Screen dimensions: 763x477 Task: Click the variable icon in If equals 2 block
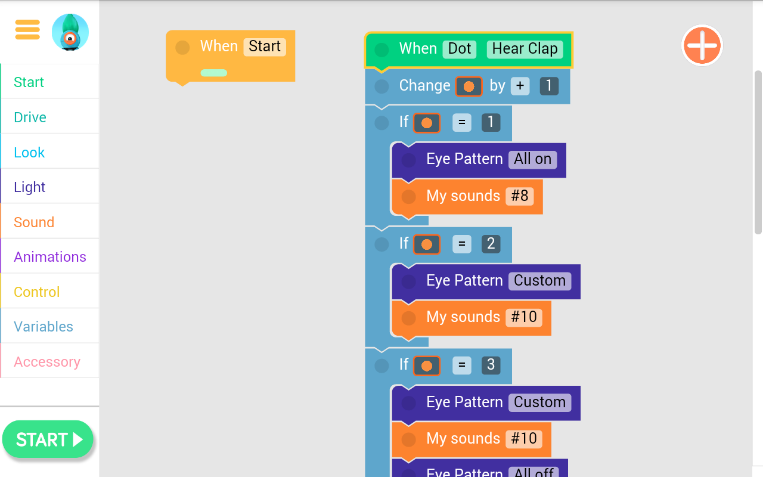427,244
